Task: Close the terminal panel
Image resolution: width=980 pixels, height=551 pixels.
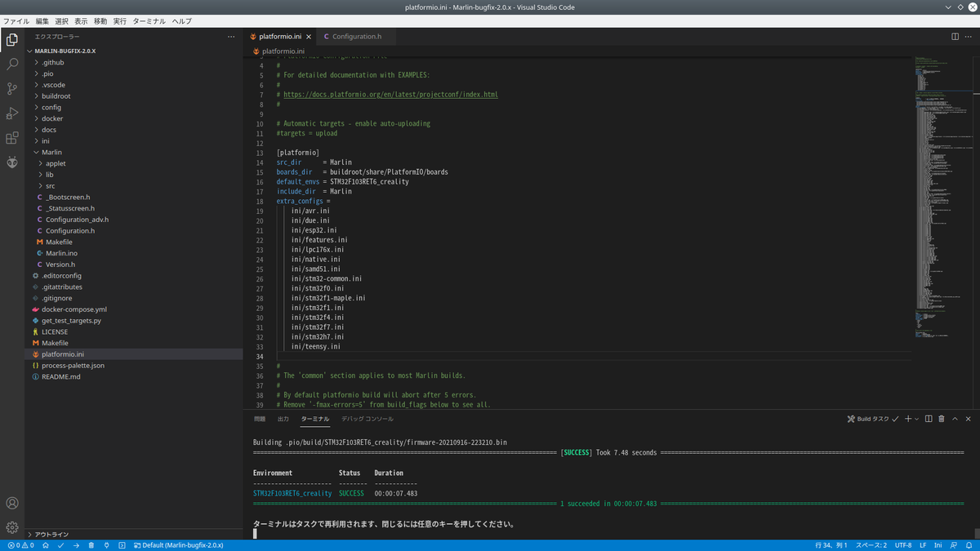Action: (969, 419)
